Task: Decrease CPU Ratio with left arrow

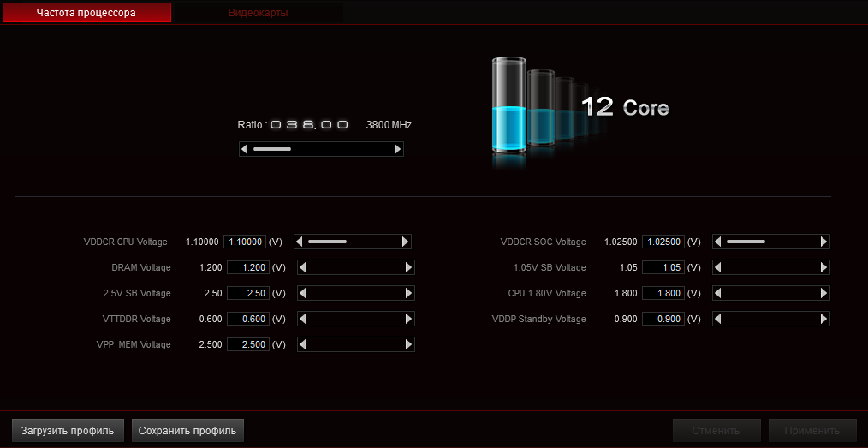Action: 245,149
